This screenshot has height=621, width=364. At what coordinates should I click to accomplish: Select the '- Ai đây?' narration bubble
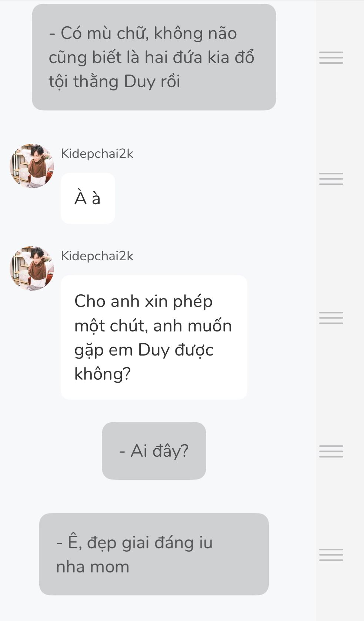154,451
